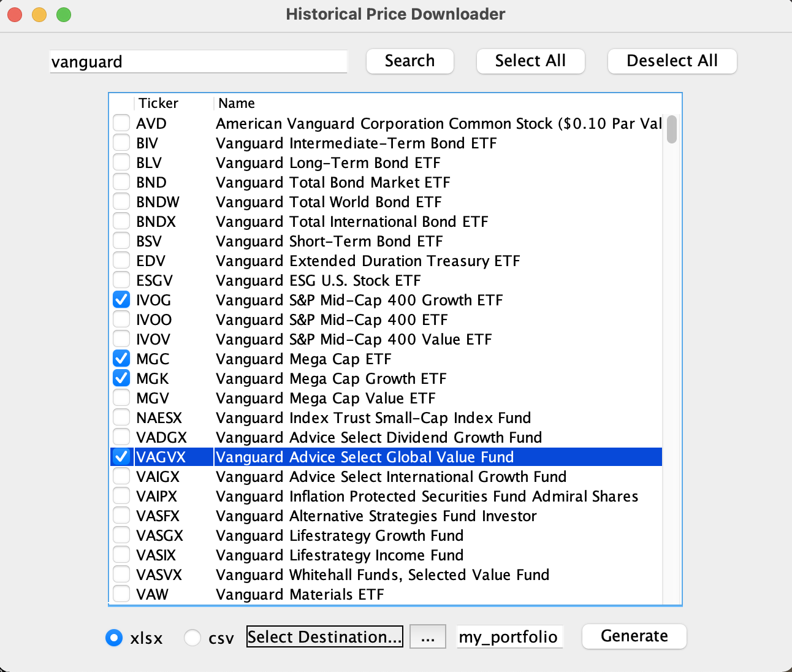Click the Deselect All button
792x672 pixels.
coord(672,61)
